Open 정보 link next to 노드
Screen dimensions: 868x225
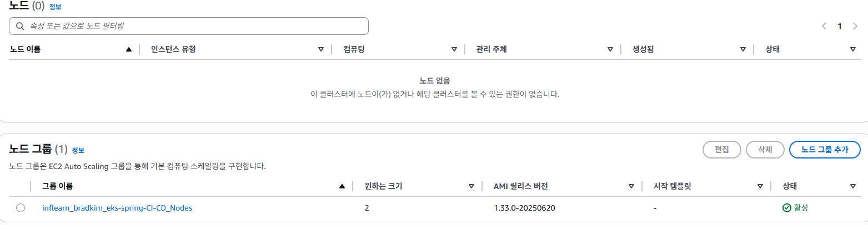(56, 7)
